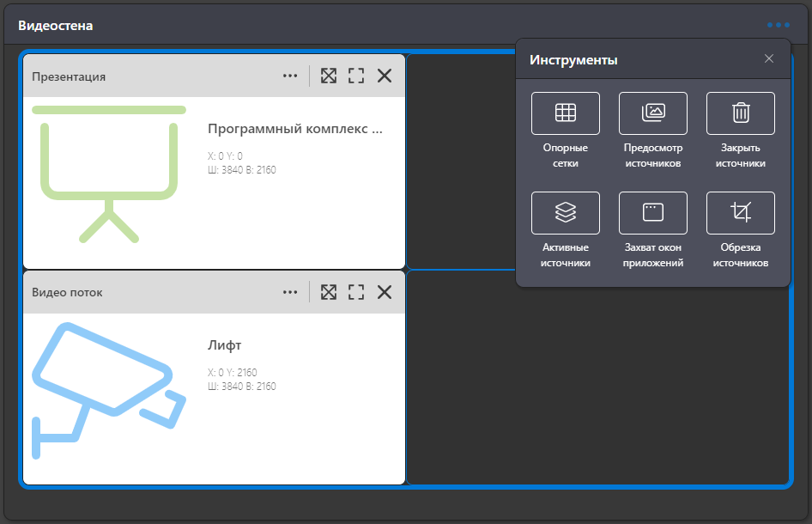Open Предосмотр источников tool
The width and height of the screenshot is (812, 524).
653,113
